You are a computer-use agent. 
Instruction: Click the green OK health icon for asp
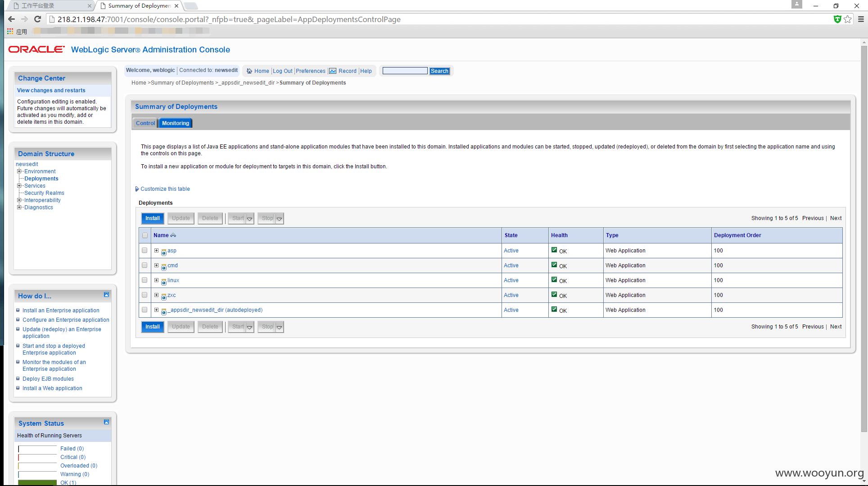(554, 250)
